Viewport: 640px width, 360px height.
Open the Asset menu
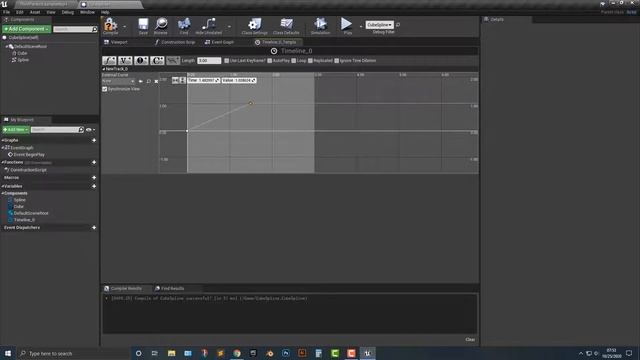(35, 12)
